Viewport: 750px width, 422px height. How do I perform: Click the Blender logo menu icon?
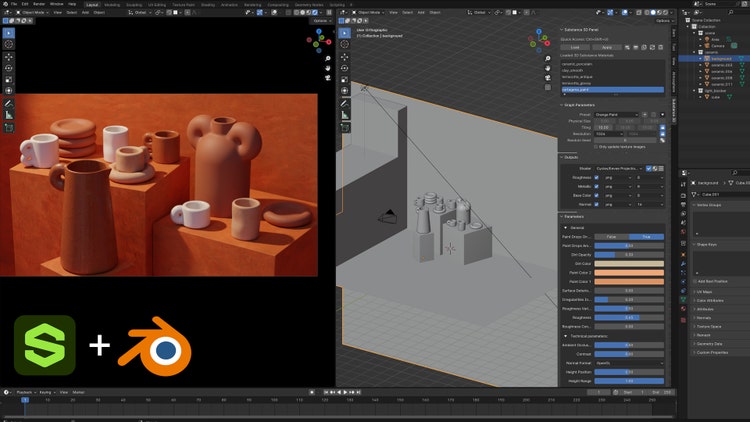[x=4, y=4]
